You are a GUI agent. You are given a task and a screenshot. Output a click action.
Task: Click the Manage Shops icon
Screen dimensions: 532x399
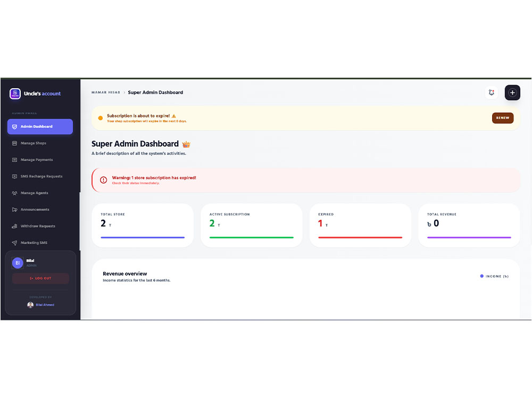(x=14, y=143)
